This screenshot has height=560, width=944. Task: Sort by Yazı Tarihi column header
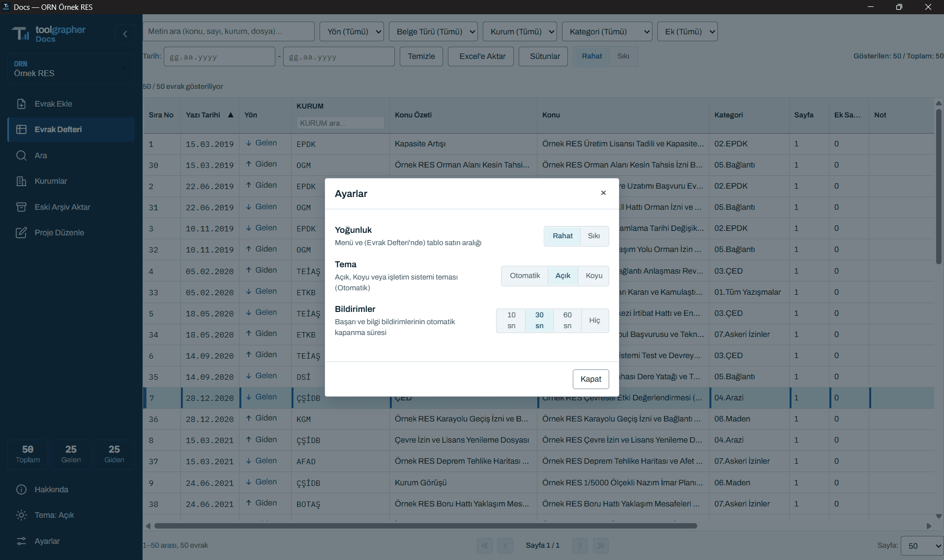point(209,115)
